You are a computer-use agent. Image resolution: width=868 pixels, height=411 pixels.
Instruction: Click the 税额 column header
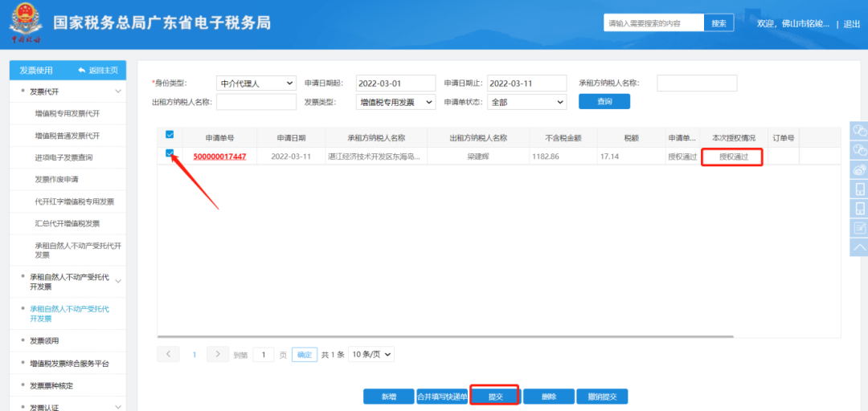631,138
